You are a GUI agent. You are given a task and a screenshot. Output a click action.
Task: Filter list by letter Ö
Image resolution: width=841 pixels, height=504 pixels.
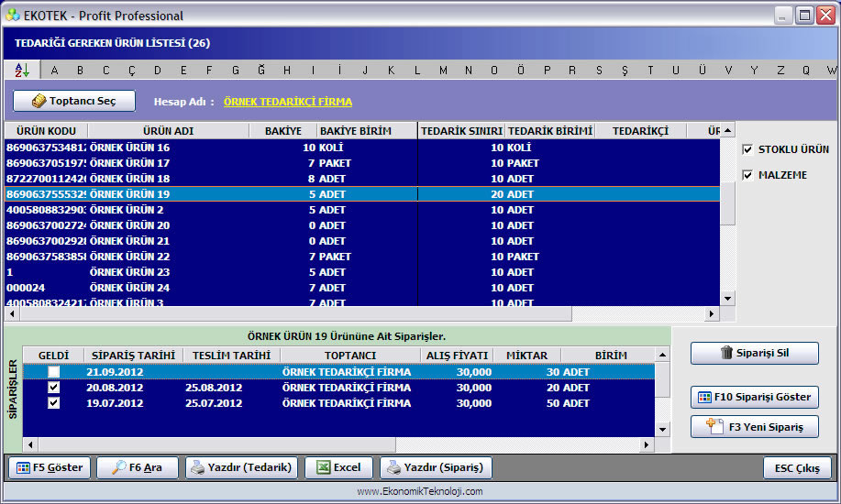tap(520, 70)
